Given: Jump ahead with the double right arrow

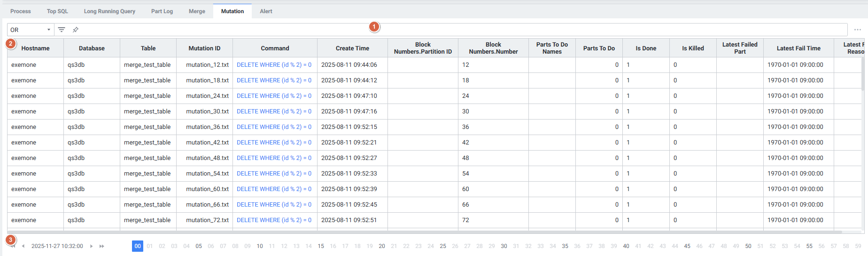Looking at the screenshot, I should (102, 246).
